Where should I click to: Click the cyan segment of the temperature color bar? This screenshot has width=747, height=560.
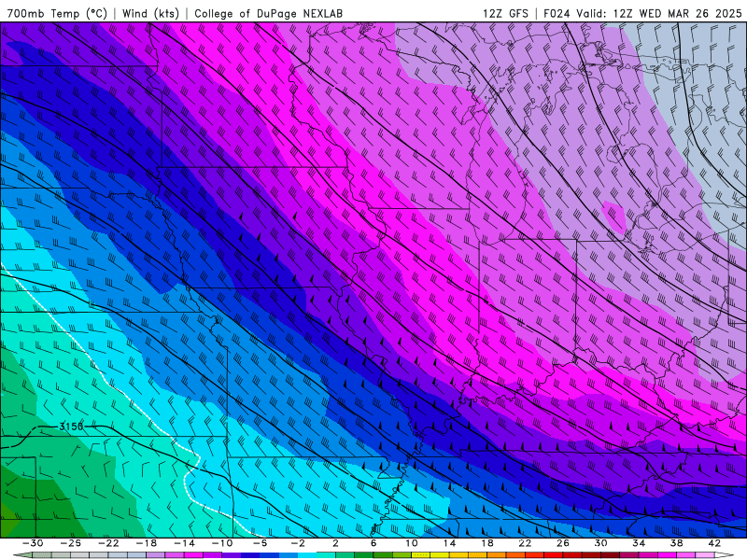pos(307,555)
